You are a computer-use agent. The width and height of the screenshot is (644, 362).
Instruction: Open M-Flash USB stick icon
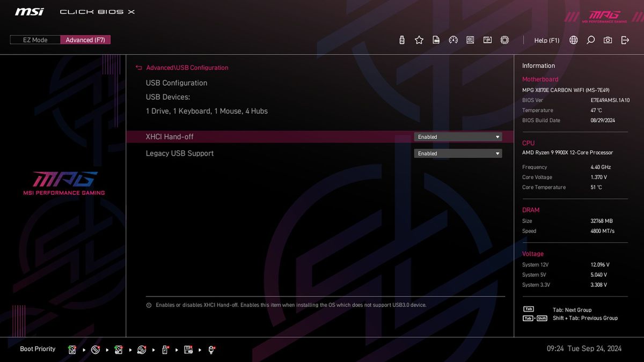click(x=402, y=40)
